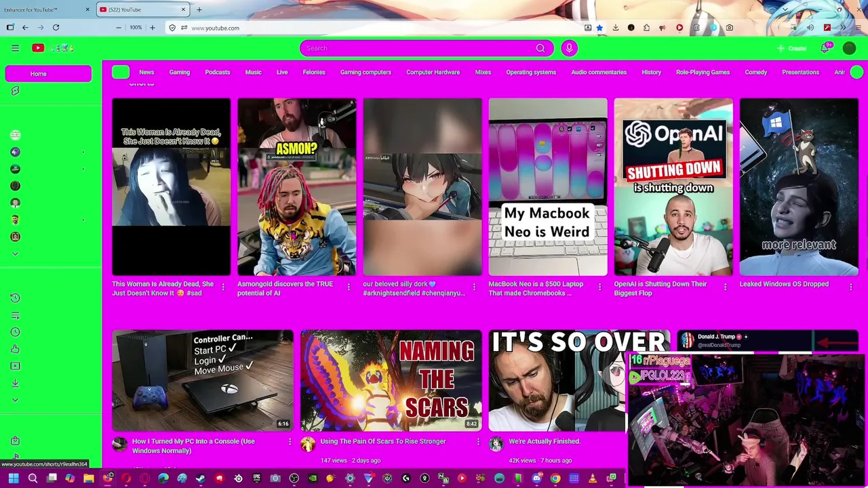Open Shorts icon in the sidebar
Screen dimensions: 868x488
pos(15,91)
